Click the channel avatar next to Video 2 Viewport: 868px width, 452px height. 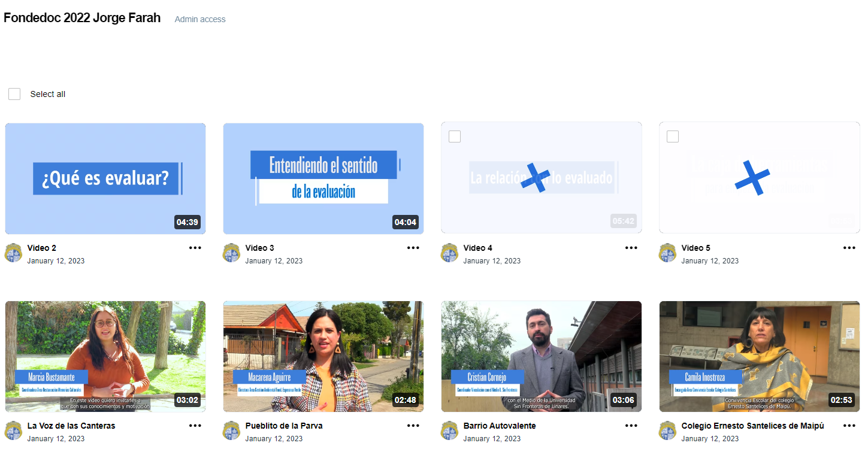(x=13, y=253)
